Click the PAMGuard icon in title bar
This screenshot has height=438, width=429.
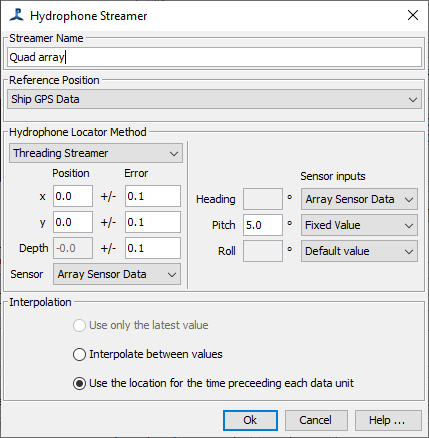click(x=16, y=15)
